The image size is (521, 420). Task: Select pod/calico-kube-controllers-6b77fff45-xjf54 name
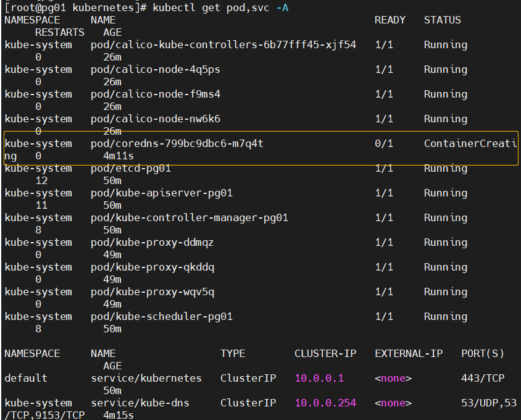pyautogui.click(x=223, y=45)
